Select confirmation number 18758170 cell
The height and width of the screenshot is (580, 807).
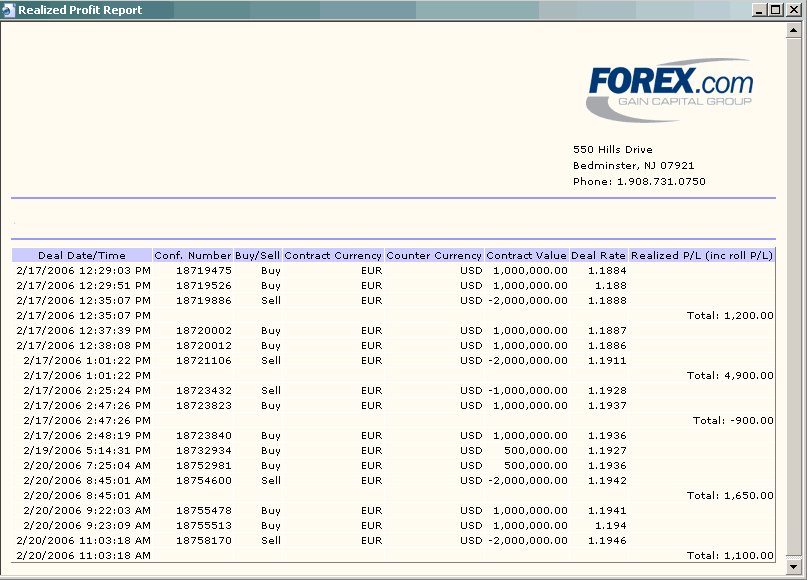[204, 540]
